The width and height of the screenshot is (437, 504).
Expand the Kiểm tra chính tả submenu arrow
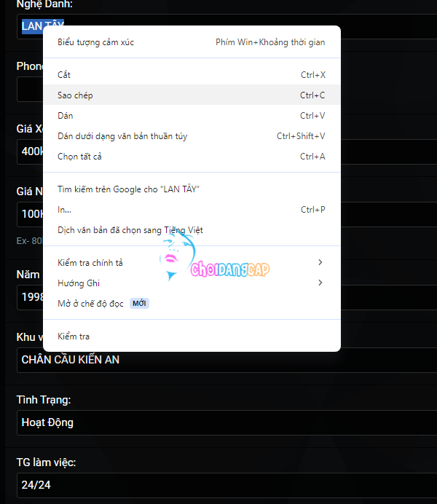pyautogui.click(x=320, y=262)
